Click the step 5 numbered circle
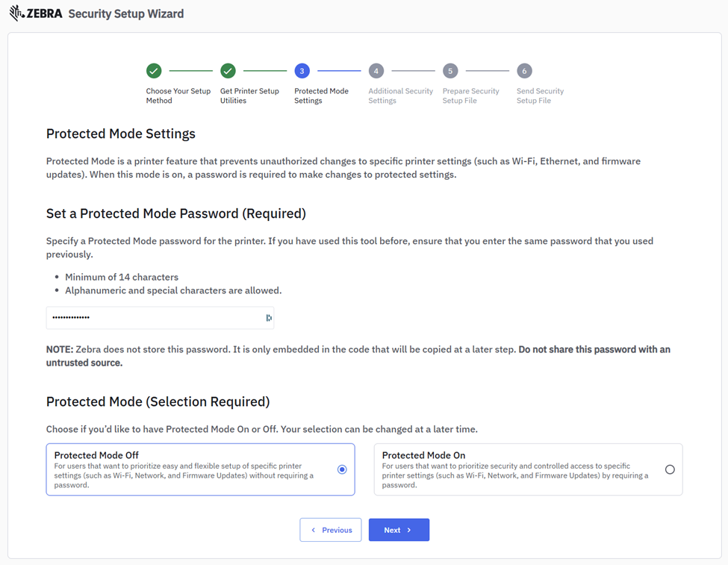The image size is (728, 565). click(x=449, y=71)
